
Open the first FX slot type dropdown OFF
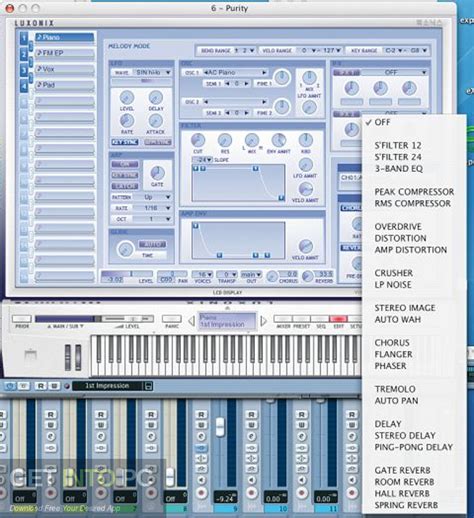tap(394, 72)
